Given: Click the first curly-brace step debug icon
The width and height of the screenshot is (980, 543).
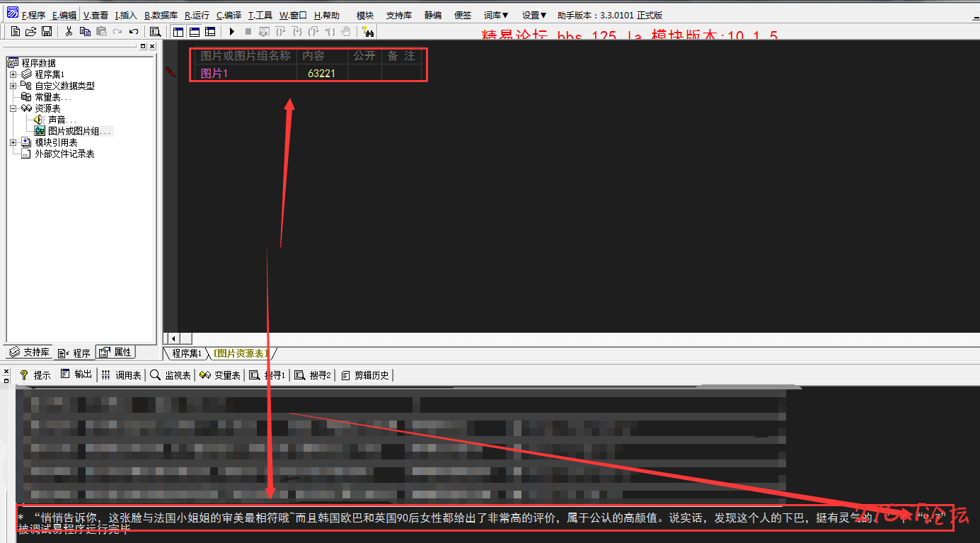Looking at the screenshot, I should (280, 31).
